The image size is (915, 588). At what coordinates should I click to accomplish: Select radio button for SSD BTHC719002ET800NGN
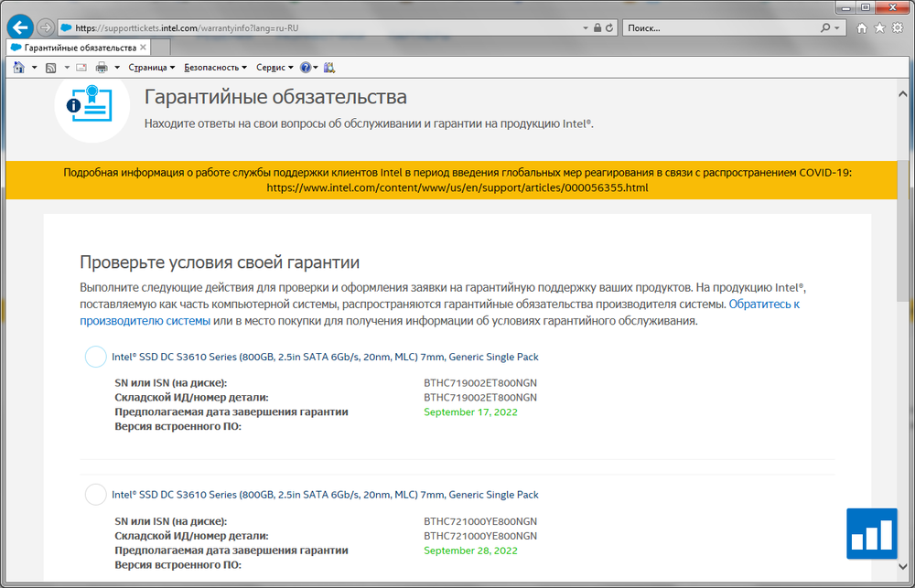[95, 357]
